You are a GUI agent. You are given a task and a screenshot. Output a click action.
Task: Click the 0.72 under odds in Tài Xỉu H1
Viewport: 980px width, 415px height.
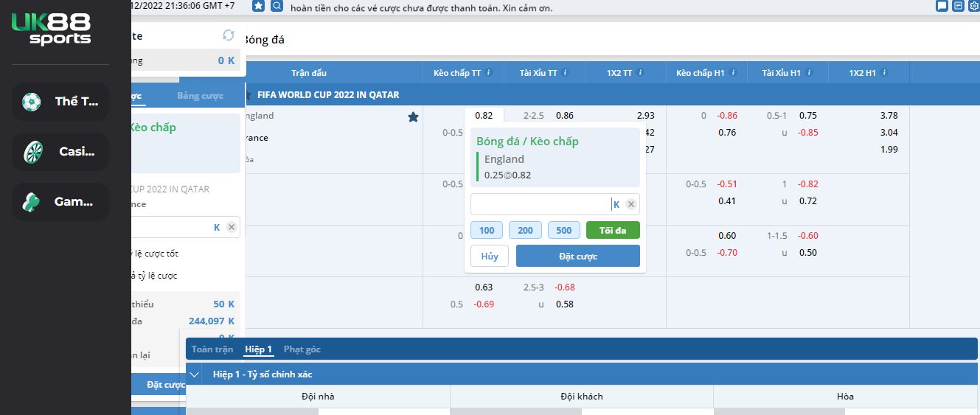(808, 200)
